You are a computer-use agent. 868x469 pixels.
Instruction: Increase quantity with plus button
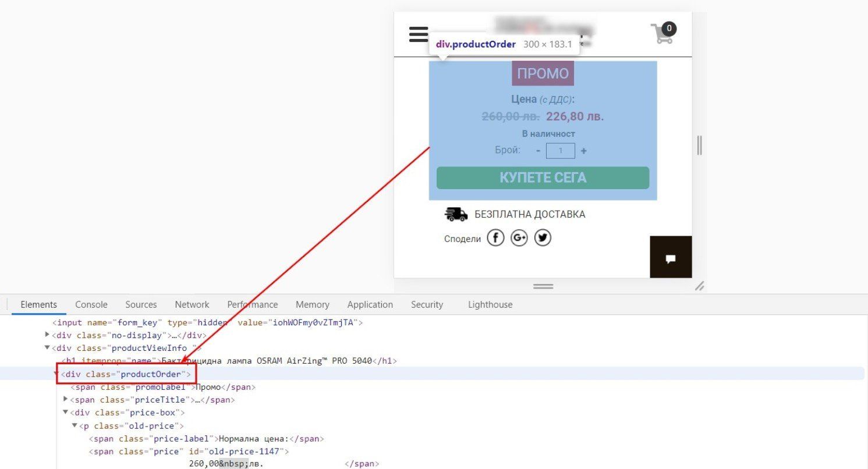583,151
